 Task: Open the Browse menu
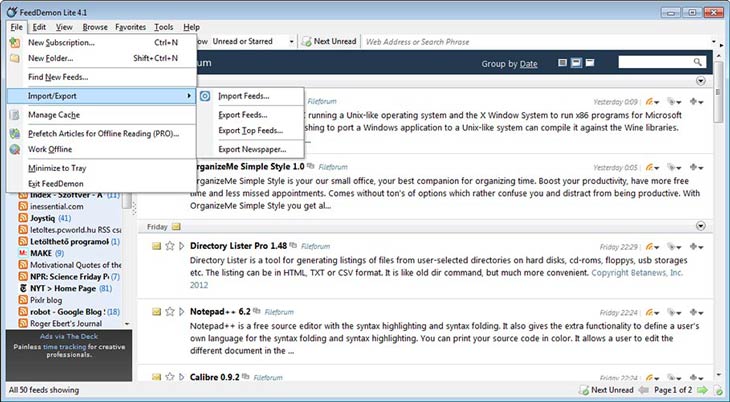tap(95, 27)
